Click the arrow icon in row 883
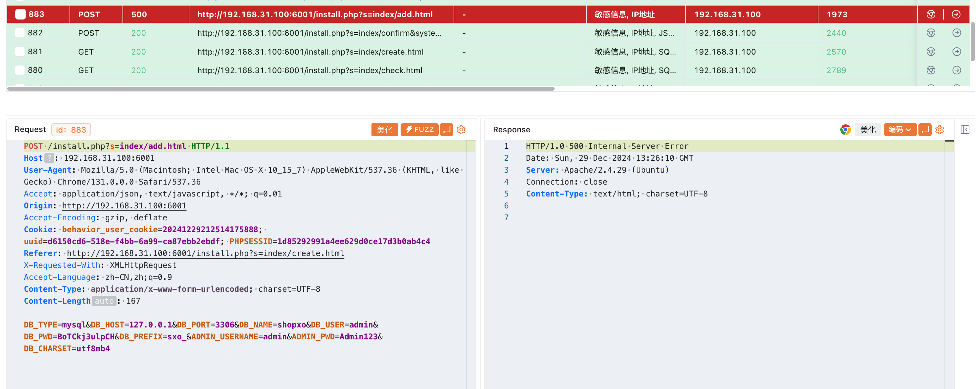The height and width of the screenshot is (389, 980). point(956,15)
